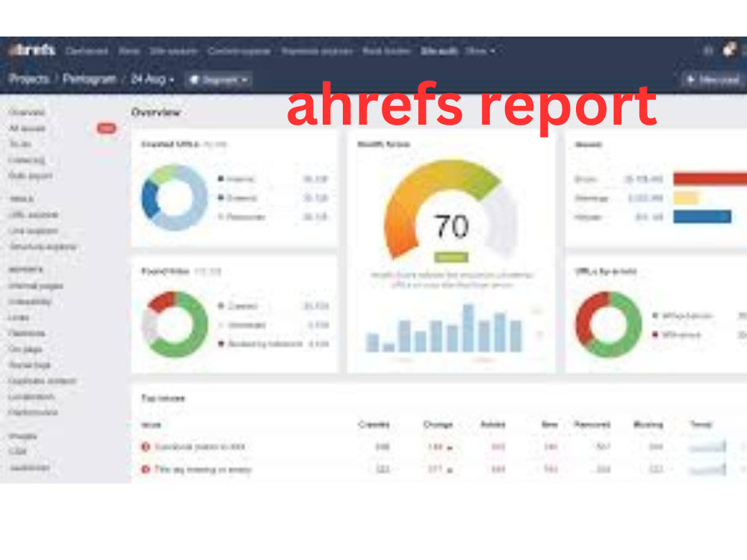This screenshot has height=560, width=747.
Task: Open the Dashboard from the menu bar
Action: pyautogui.click(x=87, y=51)
